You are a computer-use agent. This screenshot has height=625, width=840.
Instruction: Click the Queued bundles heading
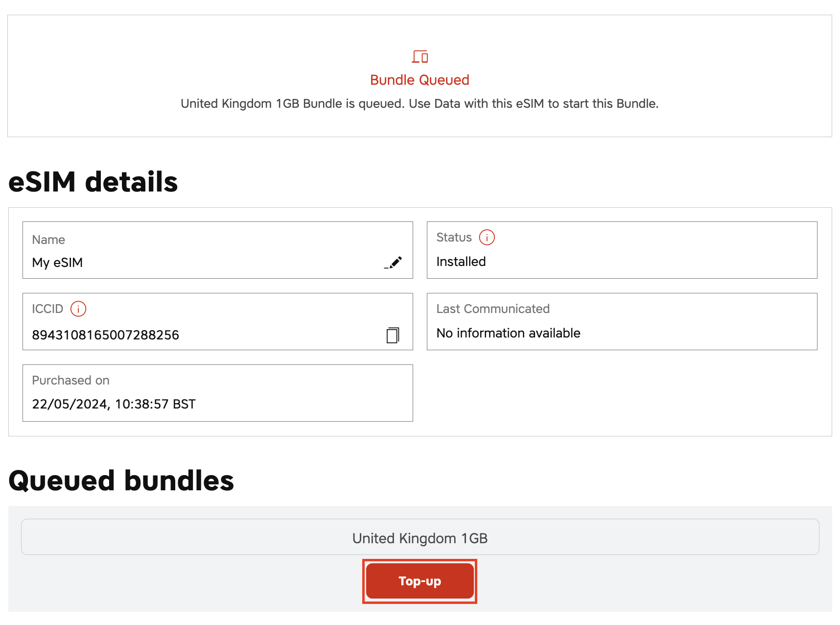pos(121,481)
